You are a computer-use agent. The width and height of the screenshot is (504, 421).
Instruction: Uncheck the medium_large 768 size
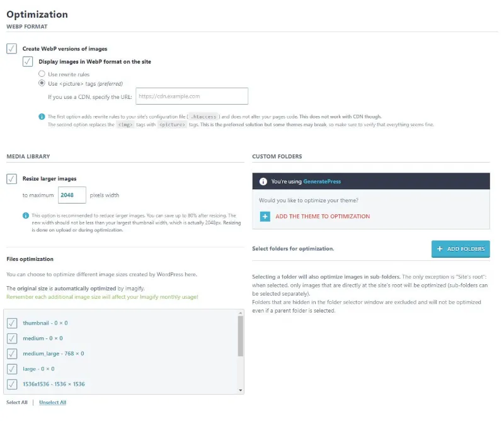click(11, 354)
